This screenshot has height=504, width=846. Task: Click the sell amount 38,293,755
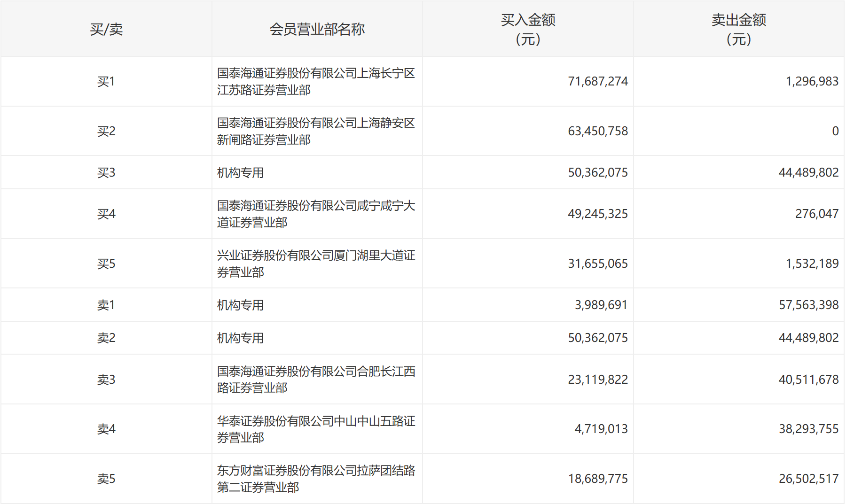pyautogui.click(x=808, y=429)
